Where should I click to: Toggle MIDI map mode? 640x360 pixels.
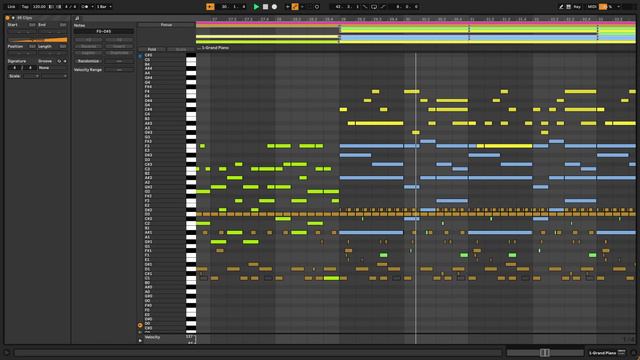pyautogui.click(x=592, y=7)
